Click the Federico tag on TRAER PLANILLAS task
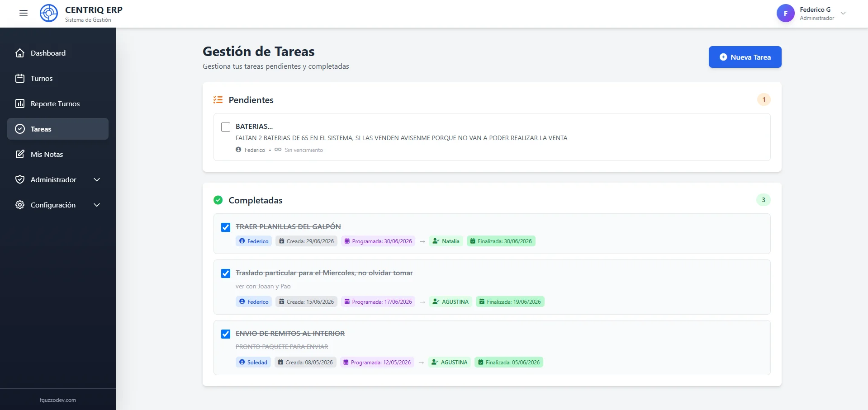 click(x=254, y=241)
